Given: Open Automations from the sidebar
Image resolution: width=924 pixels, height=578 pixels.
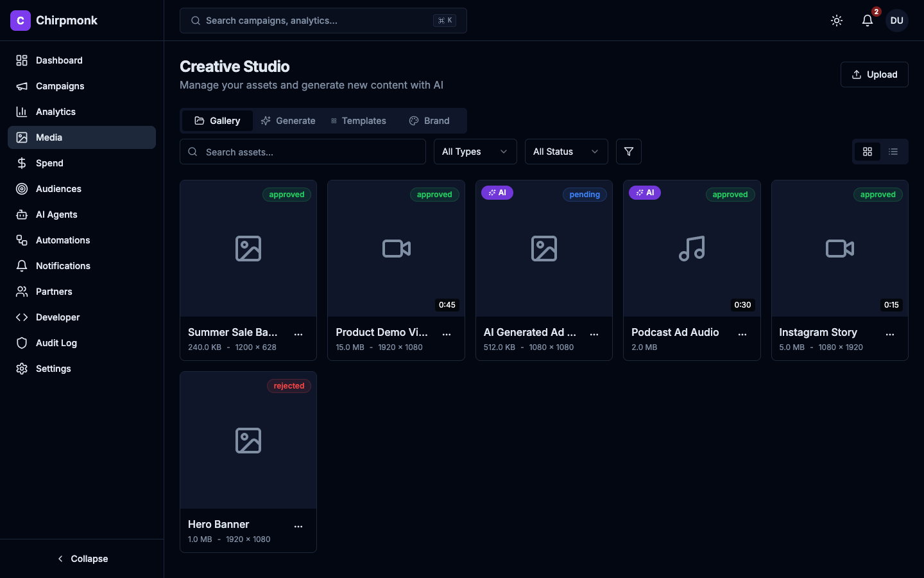Looking at the screenshot, I should point(22,240).
